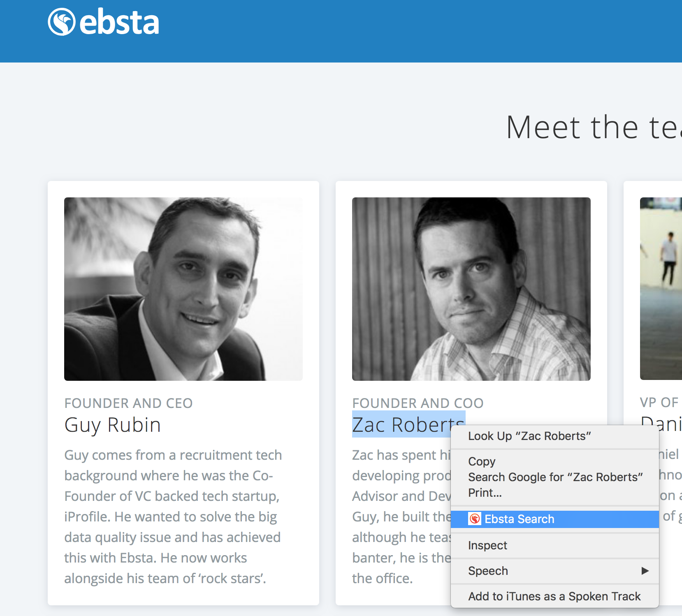
Task: Run Ebsta Search on selection
Action: [x=519, y=519]
